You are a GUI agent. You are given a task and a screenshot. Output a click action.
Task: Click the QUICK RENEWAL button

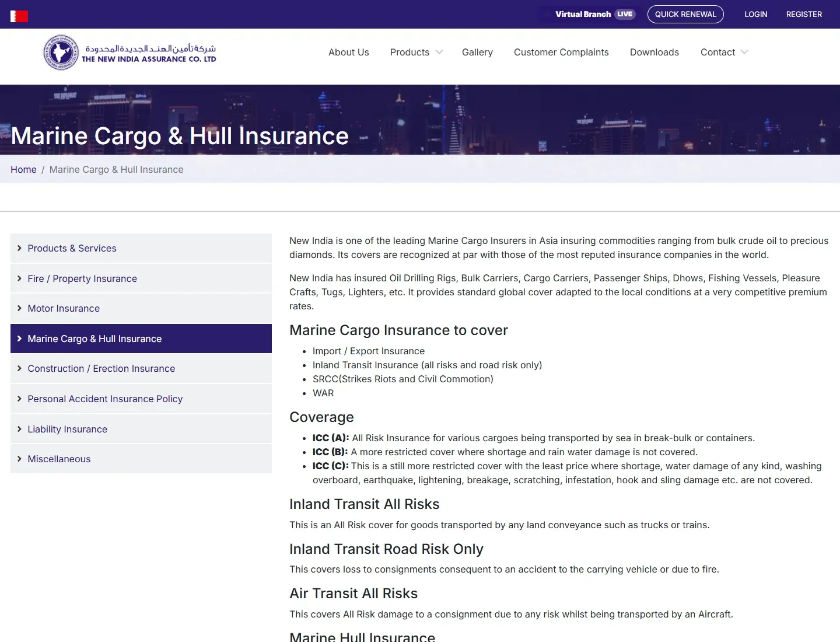[685, 14]
